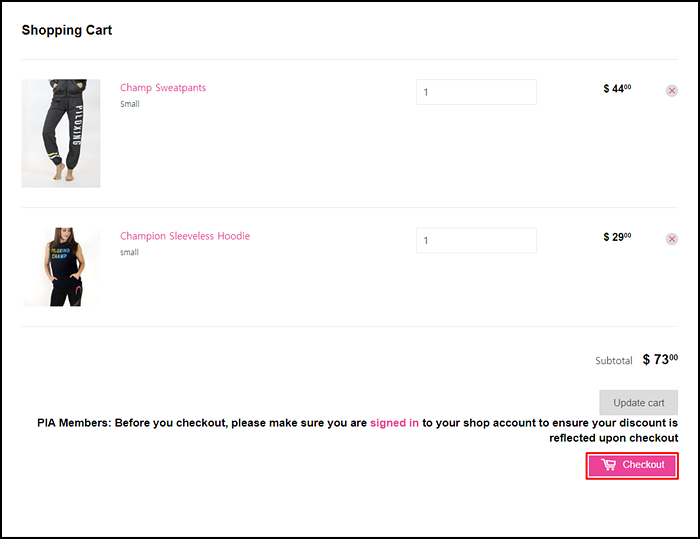Click the 'small' size label under Sleeveless Hoodie
Screen dimensions: 700x539
coord(129,252)
